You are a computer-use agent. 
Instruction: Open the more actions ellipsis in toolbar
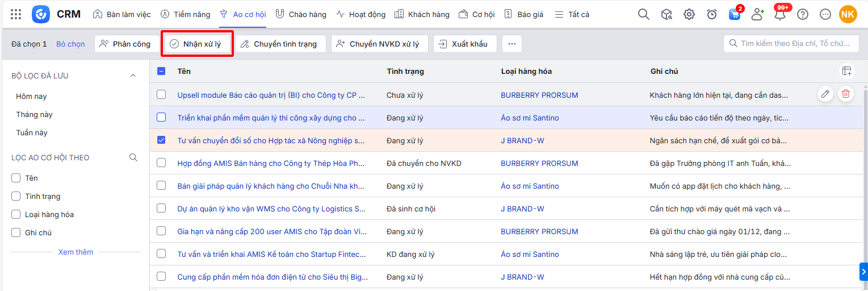511,44
